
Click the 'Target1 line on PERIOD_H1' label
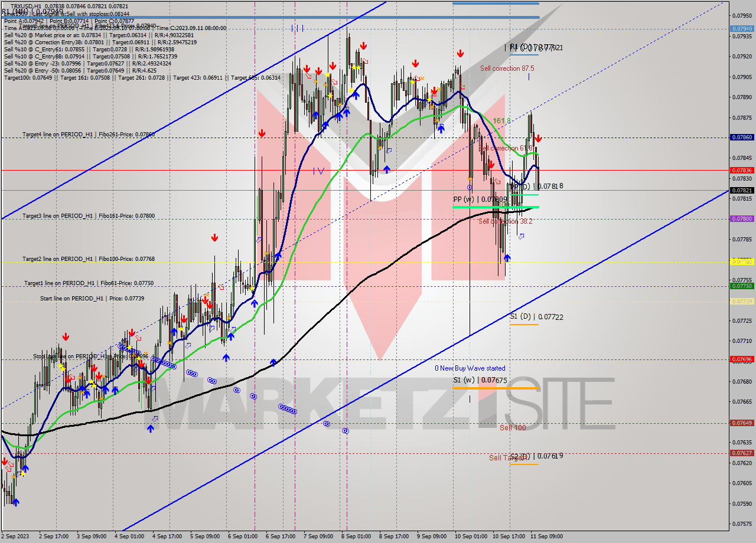click(x=89, y=283)
